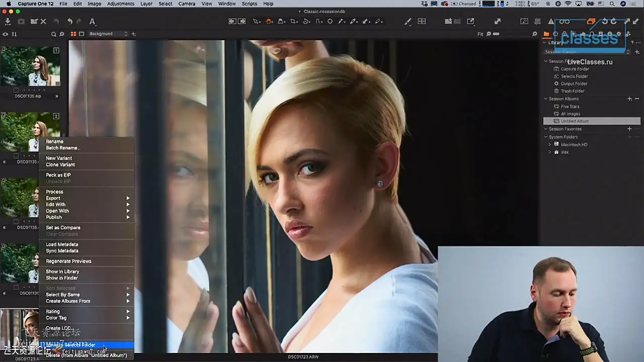
Task: Expand the Session Favorites section
Action: (545, 129)
